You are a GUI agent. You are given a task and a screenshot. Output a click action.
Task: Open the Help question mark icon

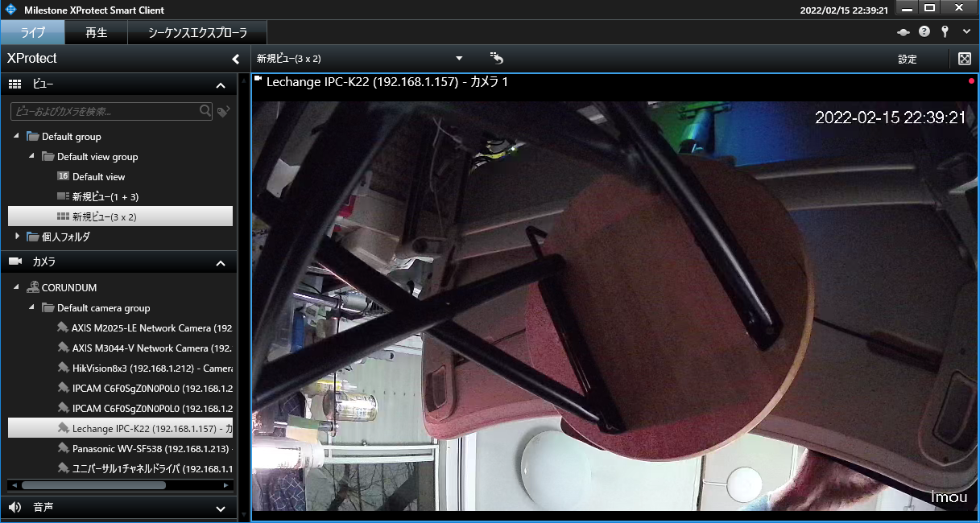[924, 33]
